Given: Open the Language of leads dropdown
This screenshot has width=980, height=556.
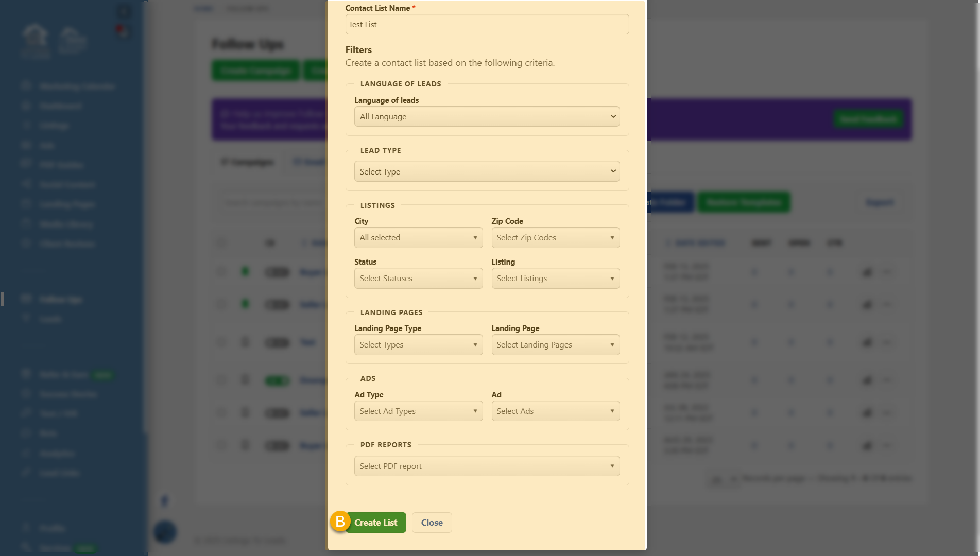Looking at the screenshot, I should (487, 116).
